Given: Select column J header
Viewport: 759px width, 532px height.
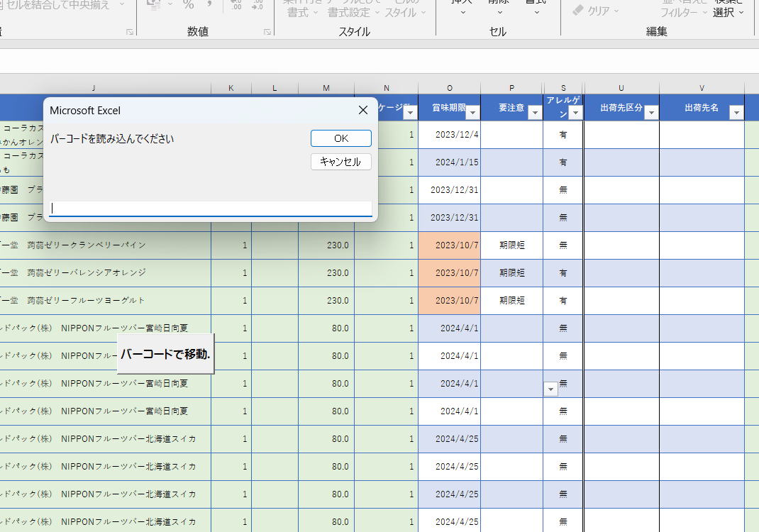Looking at the screenshot, I should click(94, 88).
